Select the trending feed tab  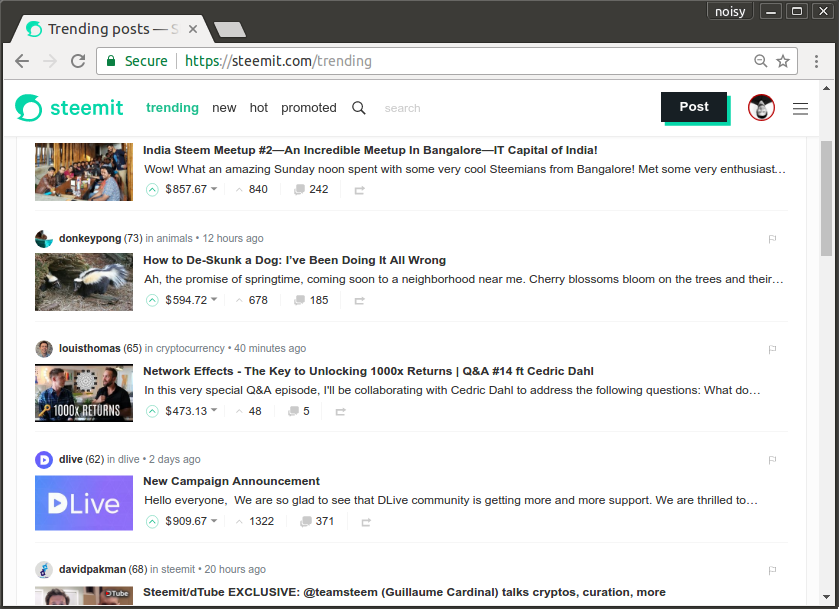point(172,108)
